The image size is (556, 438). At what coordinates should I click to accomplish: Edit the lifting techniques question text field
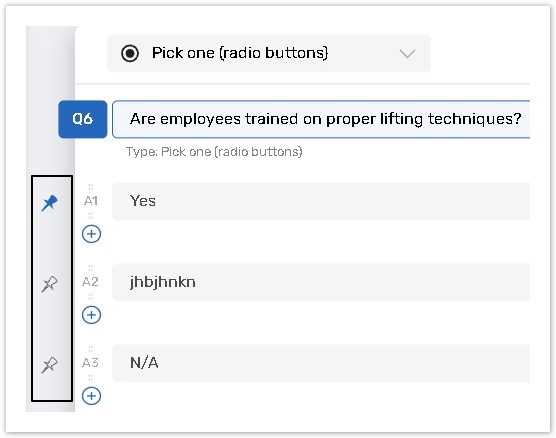click(x=321, y=119)
